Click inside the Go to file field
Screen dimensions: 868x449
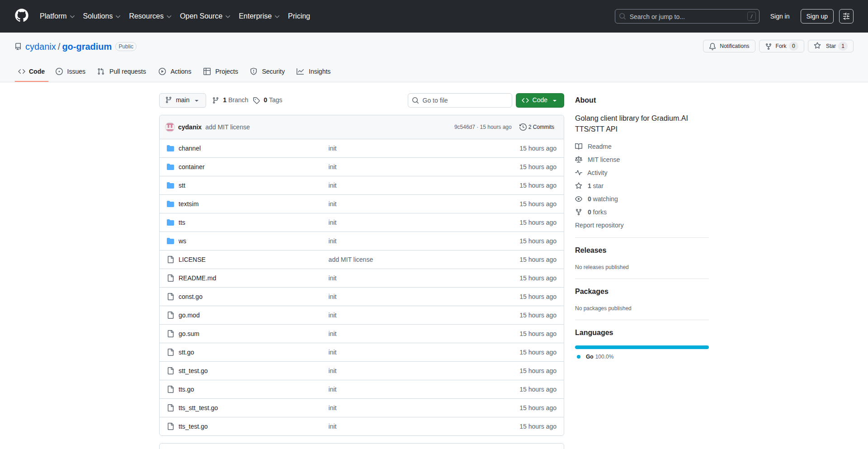pos(460,100)
